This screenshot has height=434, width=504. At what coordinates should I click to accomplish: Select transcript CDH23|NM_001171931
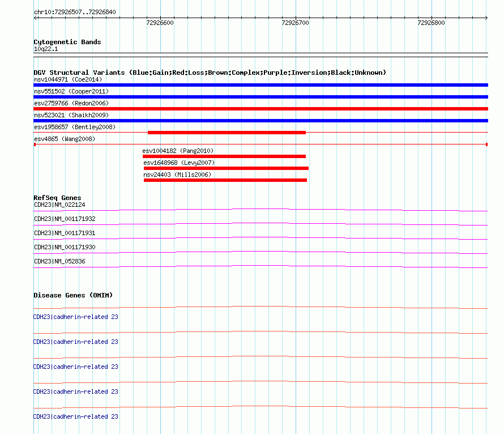[x=65, y=233]
